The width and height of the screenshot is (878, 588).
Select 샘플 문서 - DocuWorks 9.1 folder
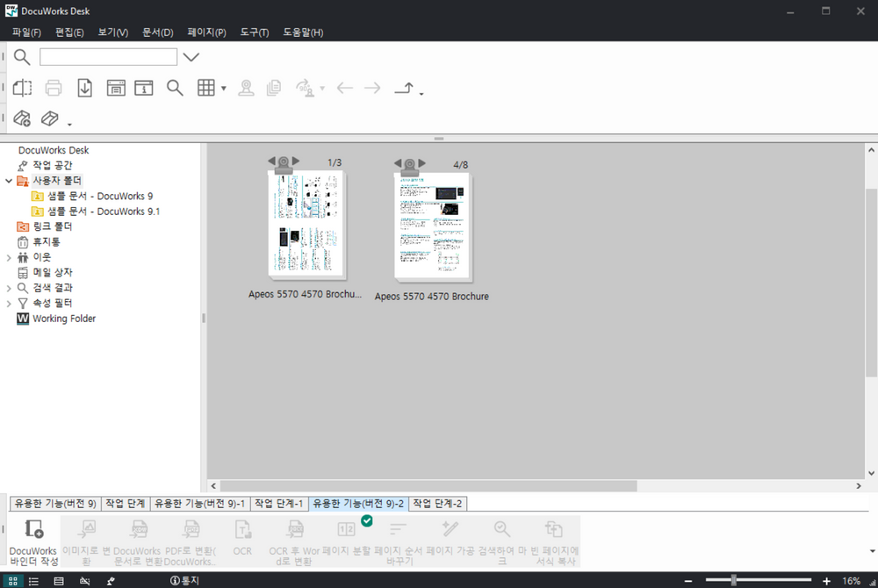pyautogui.click(x=103, y=212)
